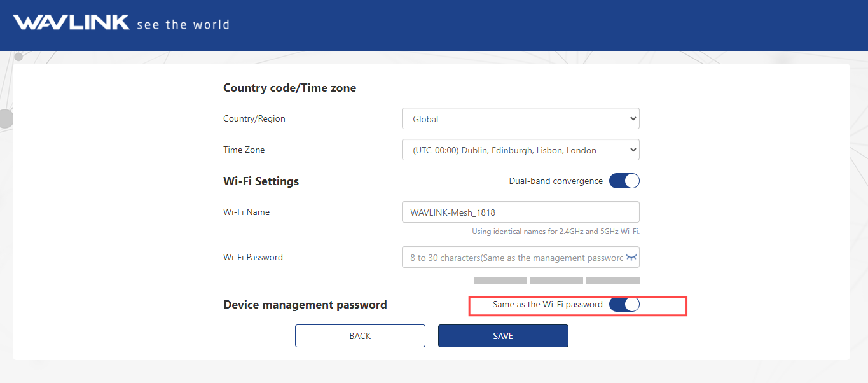Select the 'Wi-Fi Settings' section heading
The height and width of the screenshot is (383, 868).
(x=261, y=181)
